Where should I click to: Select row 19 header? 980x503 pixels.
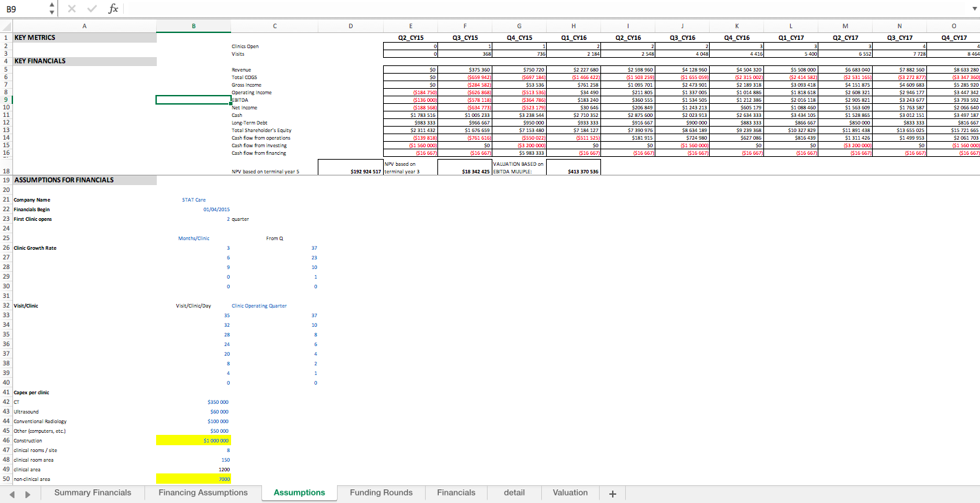[6, 180]
